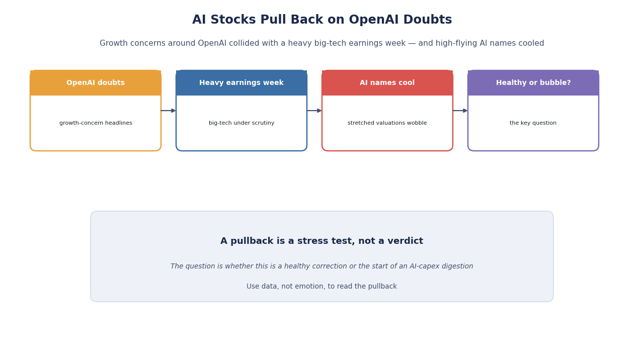Select the "A pullback is a stress test" heading
Viewport: 644px width, 362px height.
click(322, 241)
